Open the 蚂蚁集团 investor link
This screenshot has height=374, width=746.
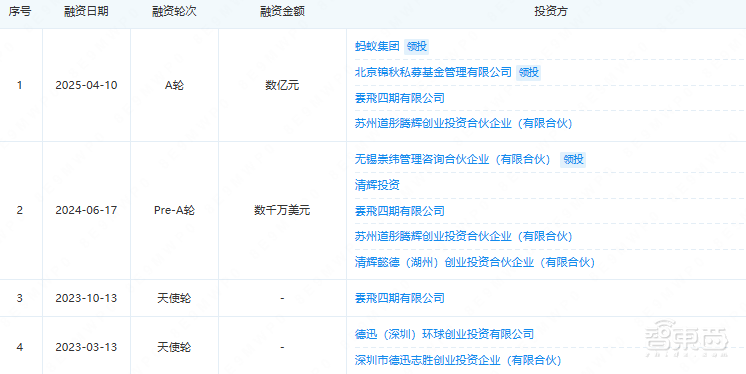click(377, 46)
